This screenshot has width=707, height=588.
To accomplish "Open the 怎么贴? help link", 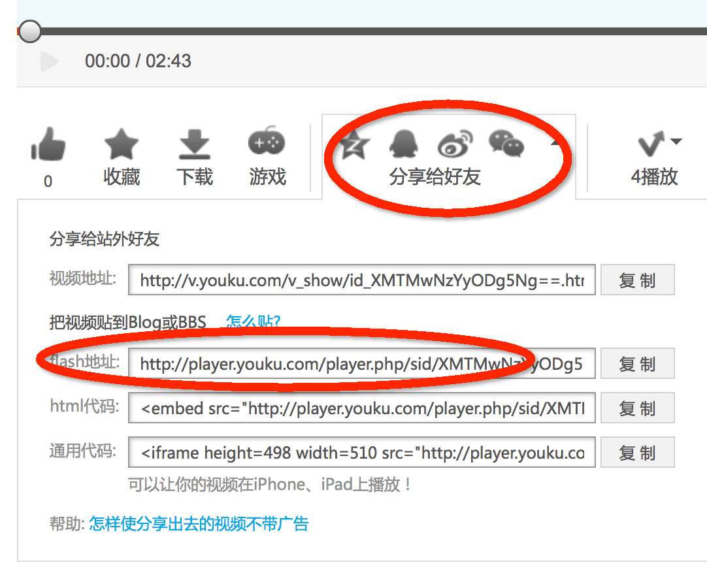I will click(253, 322).
